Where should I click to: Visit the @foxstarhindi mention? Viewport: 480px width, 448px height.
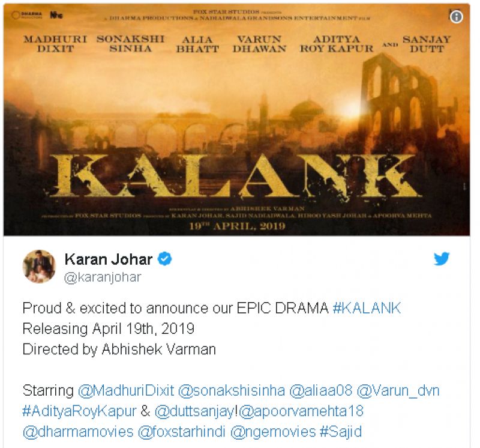point(182,432)
